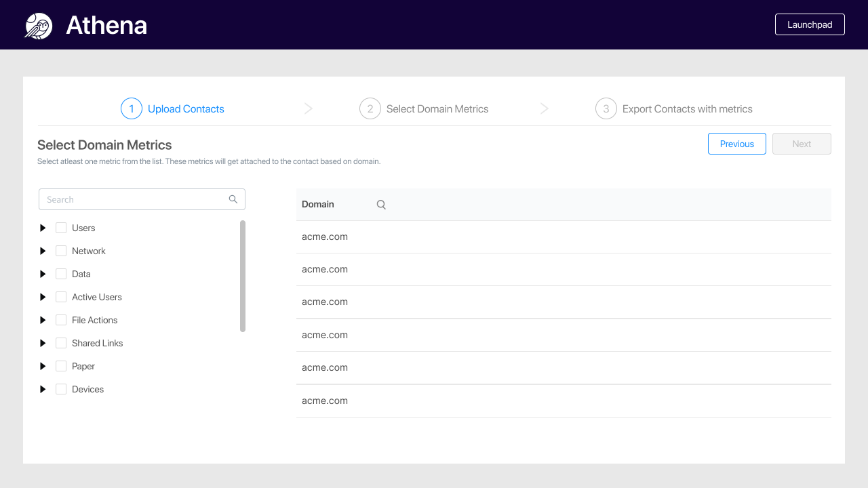Viewport: 868px width, 488px height.
Task: Click step 3 circle for Export Contacts
Action: click(x=606, y=108)
